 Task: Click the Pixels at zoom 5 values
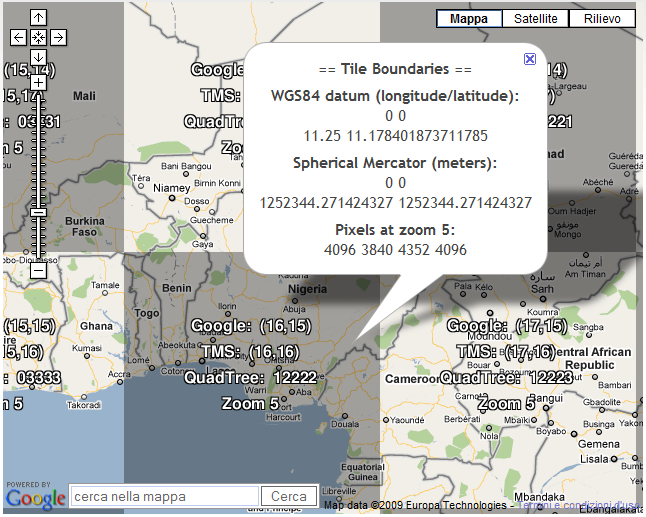pyautogui.click(x=395, y=250)
